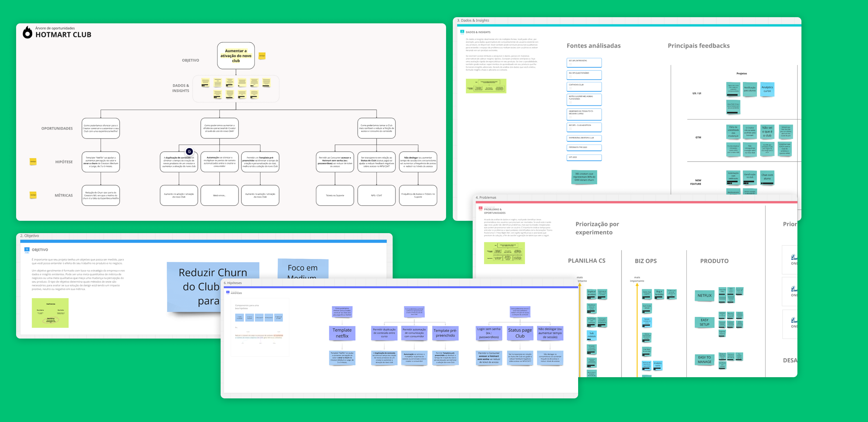Click the Hotmart flame logo

[x=27, y=32]
